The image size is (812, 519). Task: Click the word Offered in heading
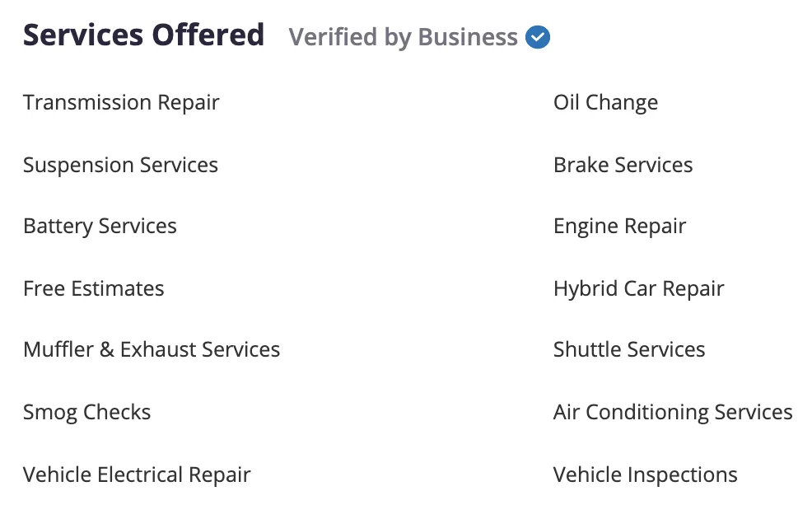tap(208, 35)
